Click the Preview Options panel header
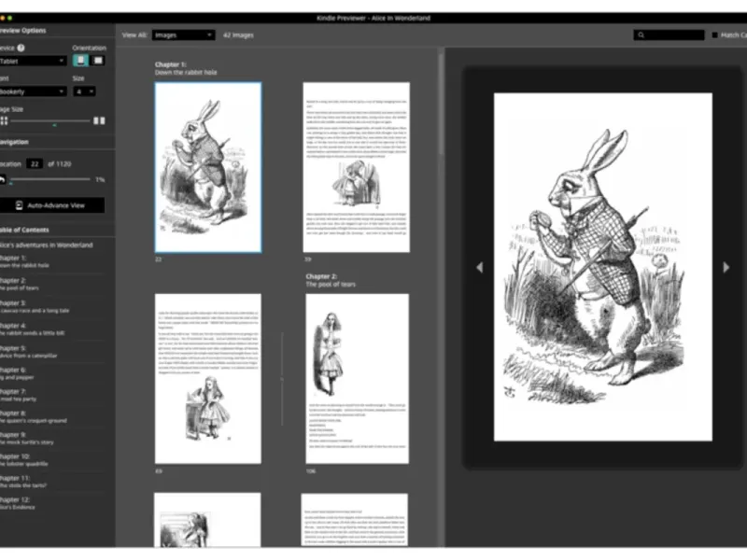The width and height of the screenshot is (747, 560). coord(22,31)
